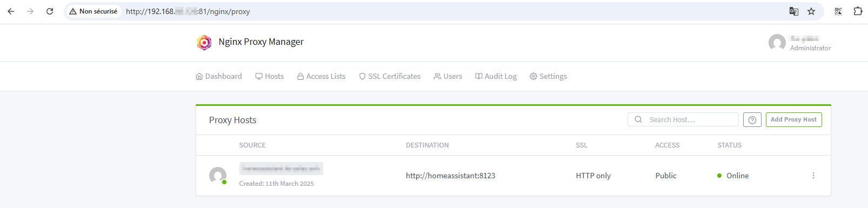Click the SOURCE column header
Image resolution: width=868 pixels, height=208 pixels.
tap(252, 145)
